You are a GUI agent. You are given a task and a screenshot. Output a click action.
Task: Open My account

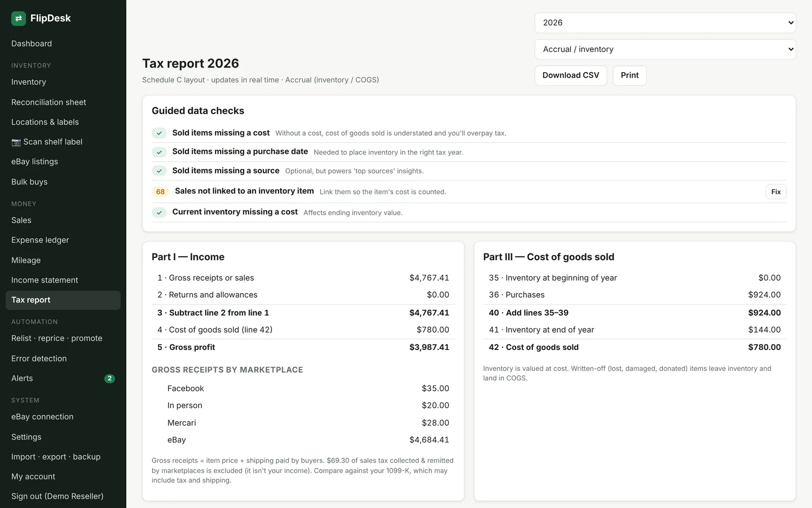pos(63,477)
